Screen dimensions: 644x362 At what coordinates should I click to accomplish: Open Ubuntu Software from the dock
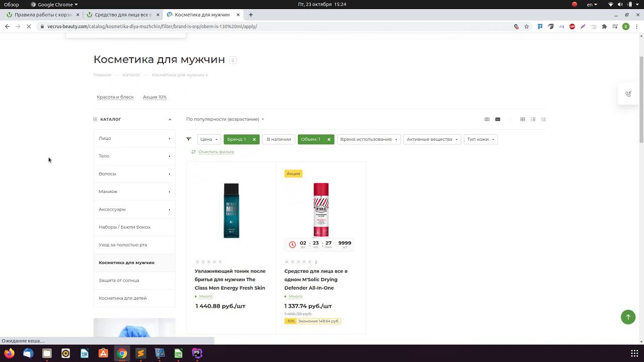(103, 353)
